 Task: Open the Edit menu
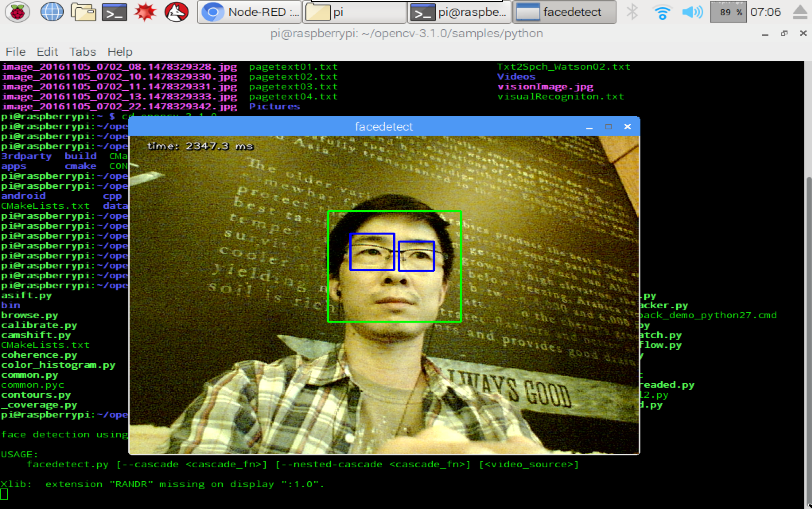tap(47, 52)
